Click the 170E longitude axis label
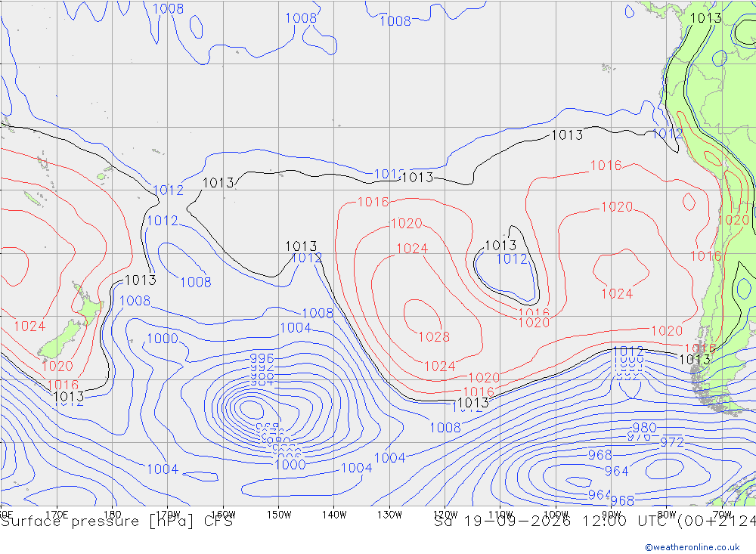 57,515
